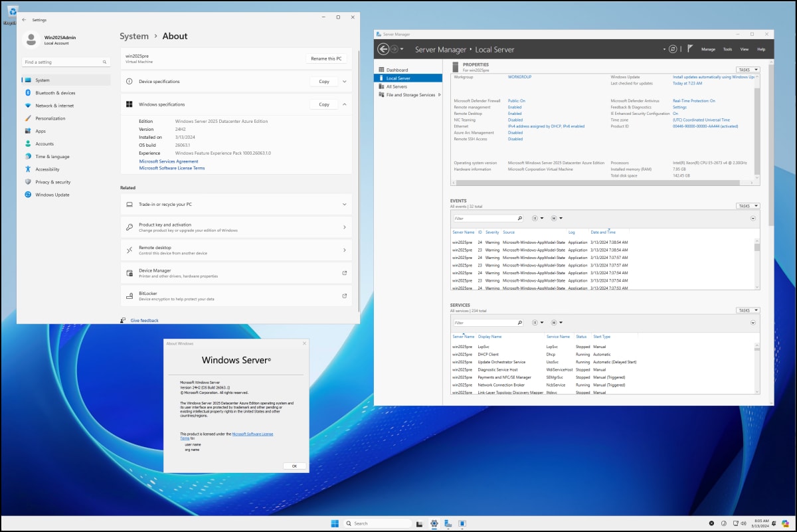The image size is (797, 532).
Task: Select System in the Settings sidebar
Action: point(66,80)
